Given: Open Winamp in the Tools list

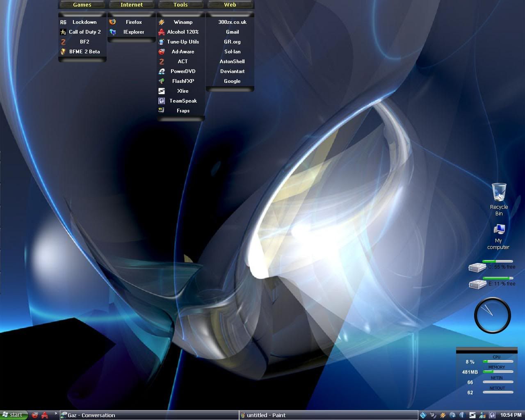Looking at the screenshot, I should 183,22.
